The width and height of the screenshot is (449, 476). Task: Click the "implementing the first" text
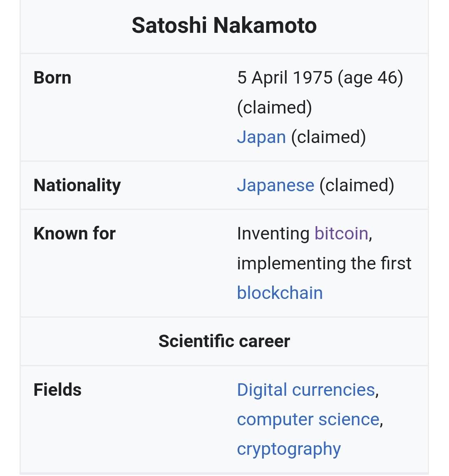(324, 263)
